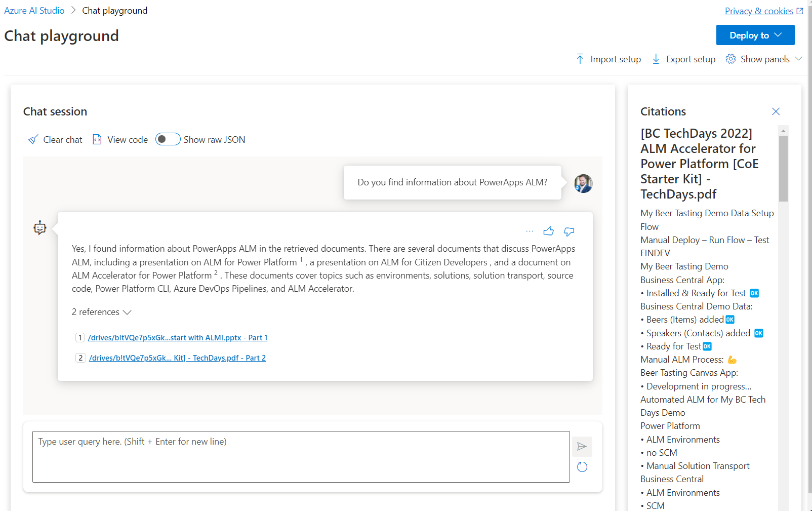Give a thumbs up on the response
The image size is (812, 511).
tap(549, 231)
